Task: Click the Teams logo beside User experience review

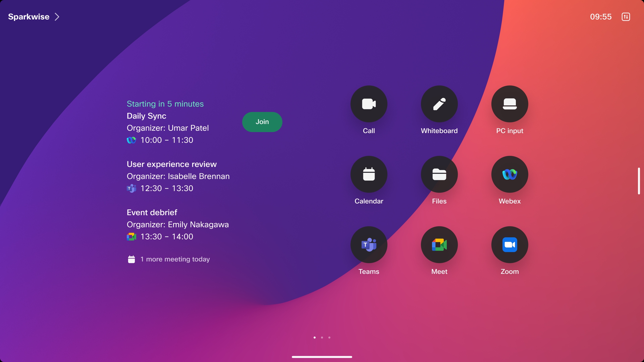Action: coord(131,188)
